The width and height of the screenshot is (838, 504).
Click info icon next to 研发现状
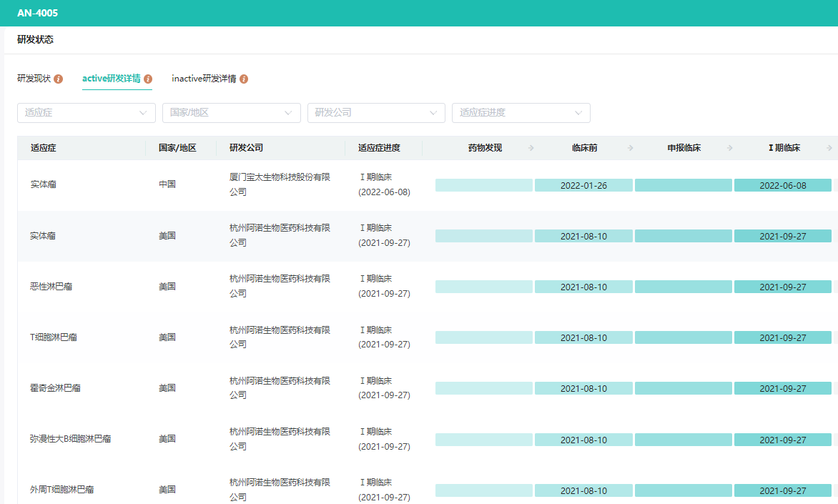pyautogui.click(x=59, y=79)
